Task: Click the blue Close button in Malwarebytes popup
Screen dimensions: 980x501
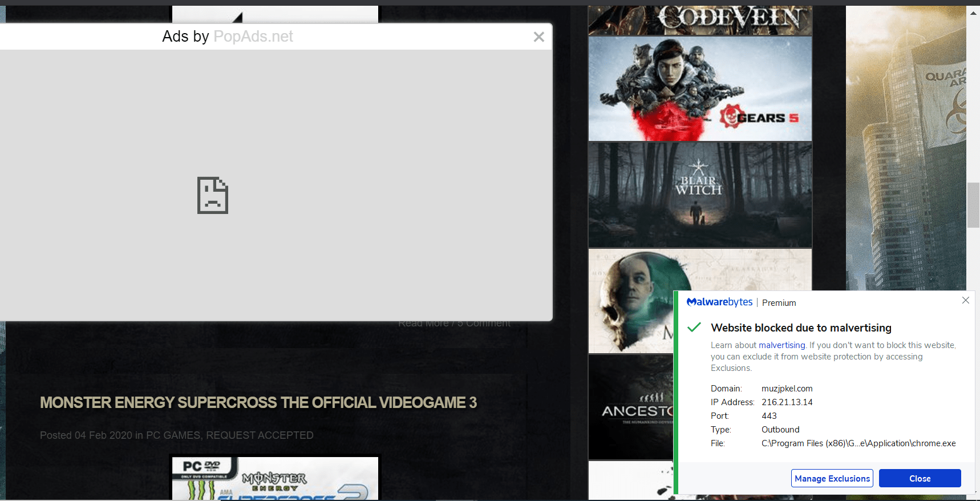Action: click(x=920, y=478)
